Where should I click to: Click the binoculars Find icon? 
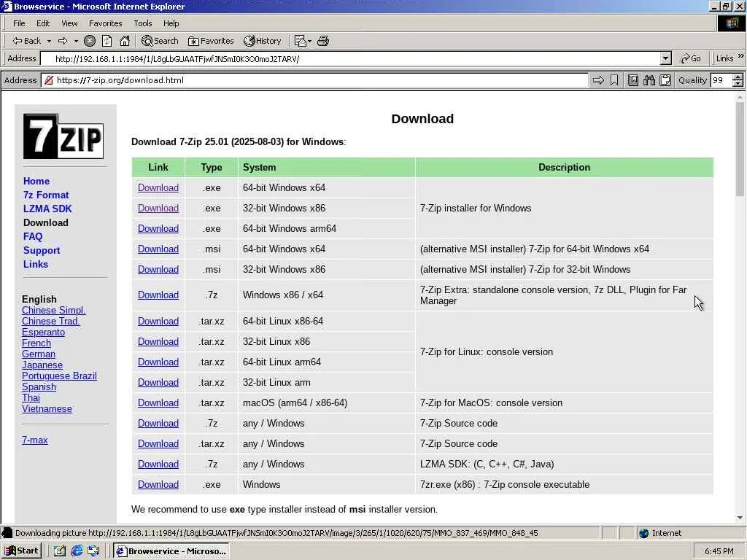[x=649, y=80]
